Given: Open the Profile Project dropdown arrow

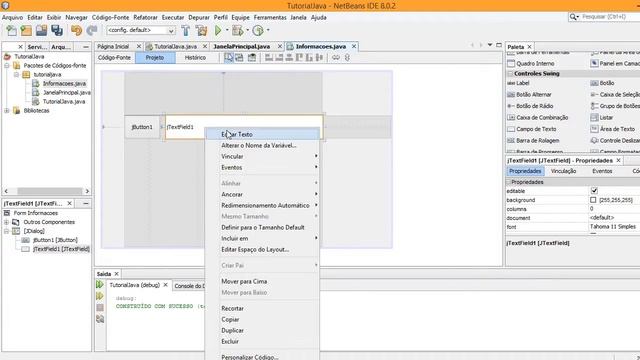Looking at the screenshot, I should coord(268,30).
